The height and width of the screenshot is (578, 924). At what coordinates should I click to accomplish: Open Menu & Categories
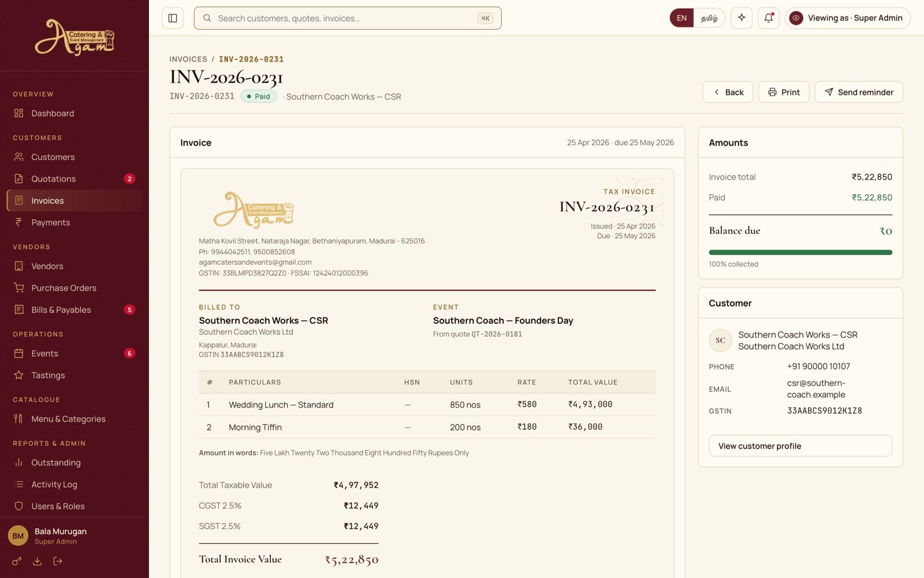pos(74,419)
